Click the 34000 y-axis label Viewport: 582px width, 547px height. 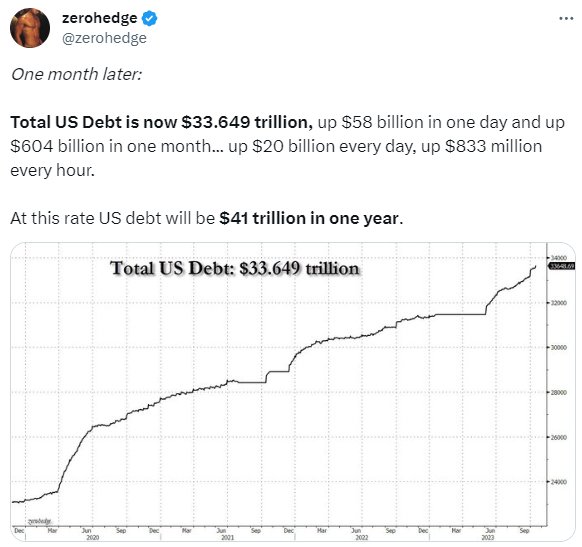click(559, 258)
